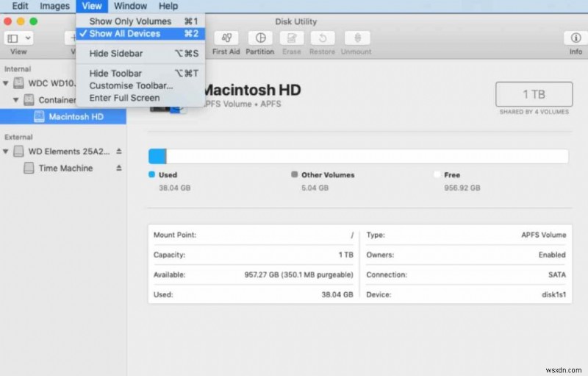Select Time Machine in the sidebar
This screenshot has width=588, height=376.
[63, 168]
